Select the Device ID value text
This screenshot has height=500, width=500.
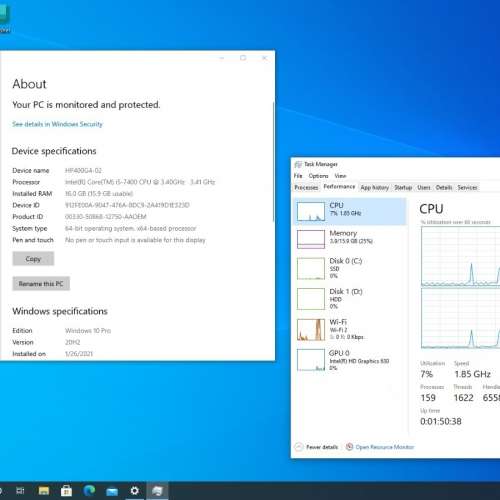coord(127,205)
